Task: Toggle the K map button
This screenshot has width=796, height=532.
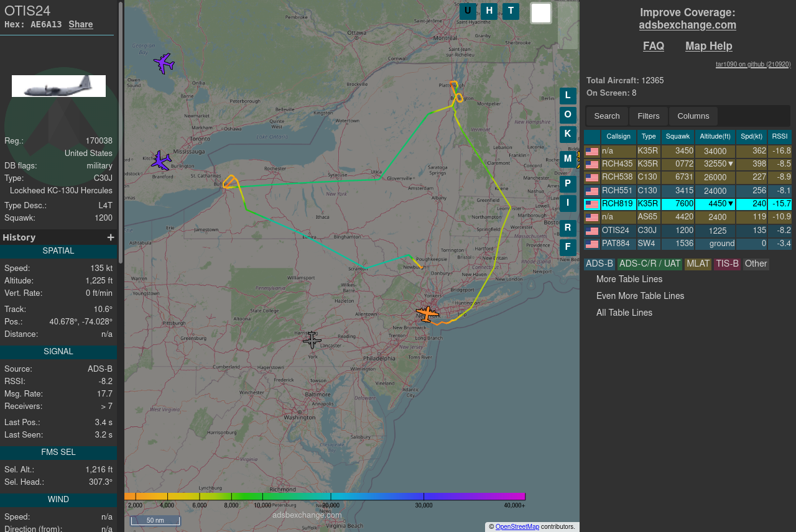Action: (568, 134)
